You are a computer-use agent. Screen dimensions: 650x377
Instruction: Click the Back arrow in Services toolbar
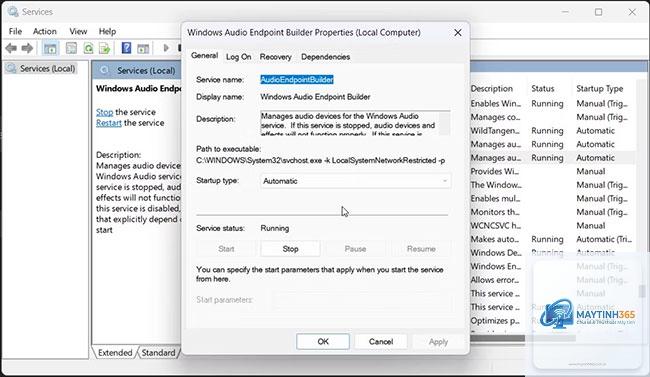[11, 49]
